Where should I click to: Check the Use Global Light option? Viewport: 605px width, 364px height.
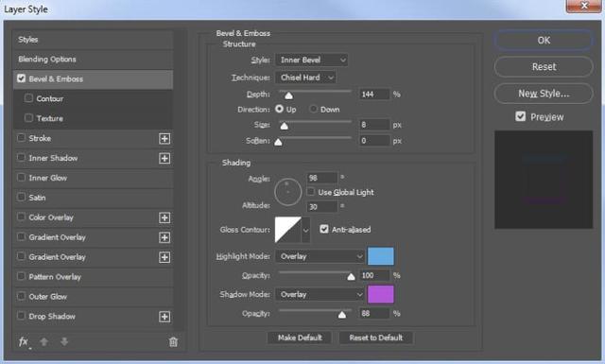[311, 192]
